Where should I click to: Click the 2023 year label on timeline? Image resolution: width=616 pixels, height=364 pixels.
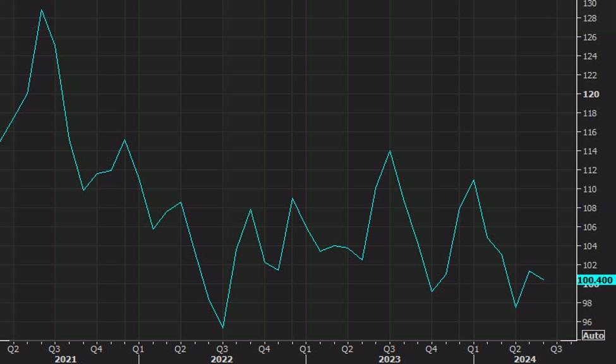[389, 358]
